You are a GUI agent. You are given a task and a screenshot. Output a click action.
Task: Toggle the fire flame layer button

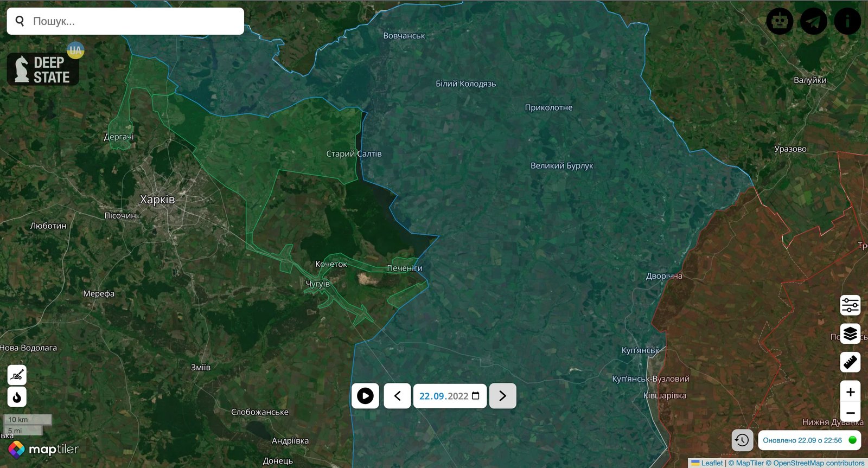pos(17,397)
